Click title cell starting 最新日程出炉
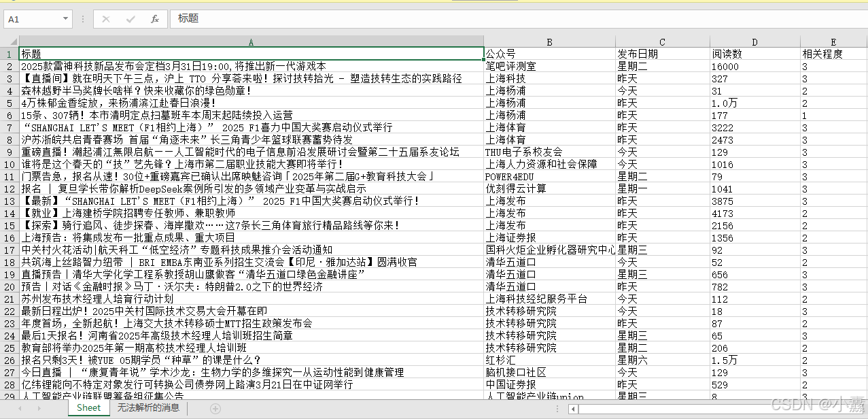The image size is (868, 419). click(x=251, y=311)
